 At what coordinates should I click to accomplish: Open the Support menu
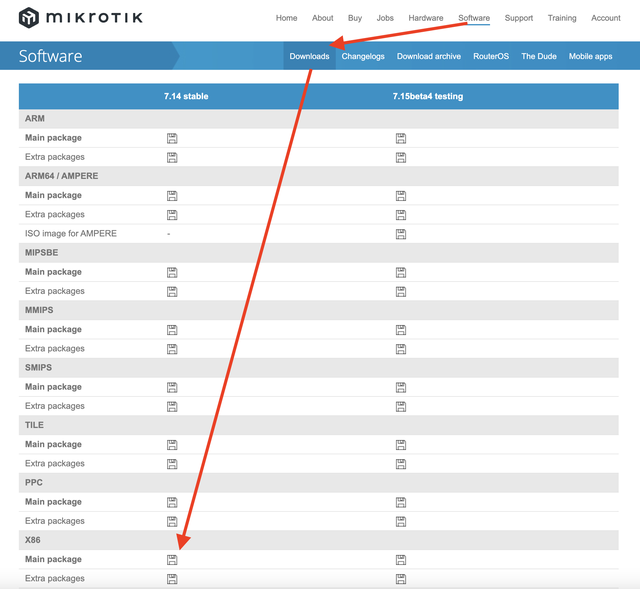[519, 18]
